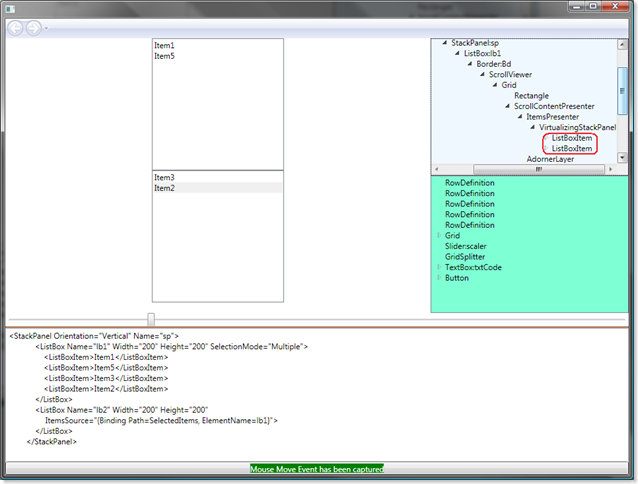Viewport: 638px width, 484px height.
Task: Click the closing StackPanel tag in the code
Action: (x=51, y=442)
